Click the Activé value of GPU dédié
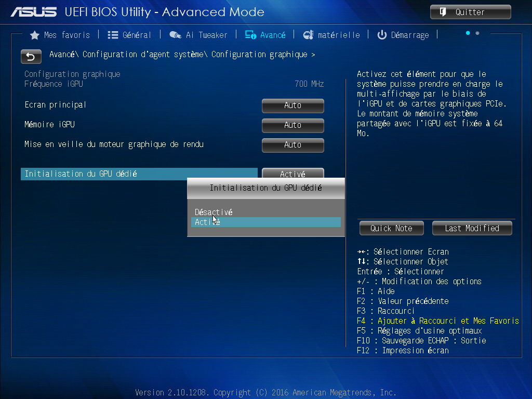 coord(293,173)
